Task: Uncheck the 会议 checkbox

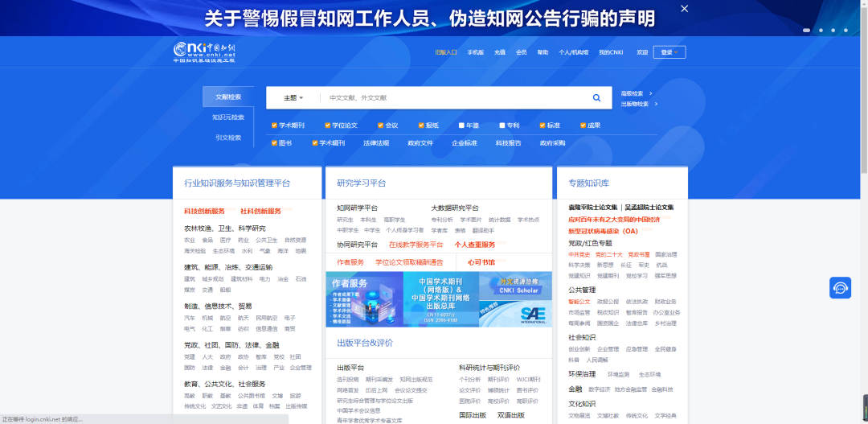Action: (x=381, y=126)
